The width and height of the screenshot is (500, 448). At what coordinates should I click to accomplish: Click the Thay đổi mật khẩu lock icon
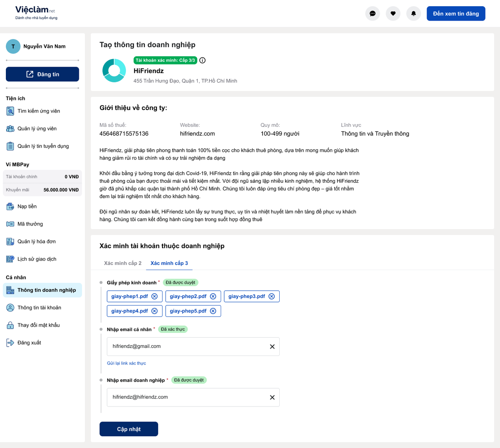[10, 325]
